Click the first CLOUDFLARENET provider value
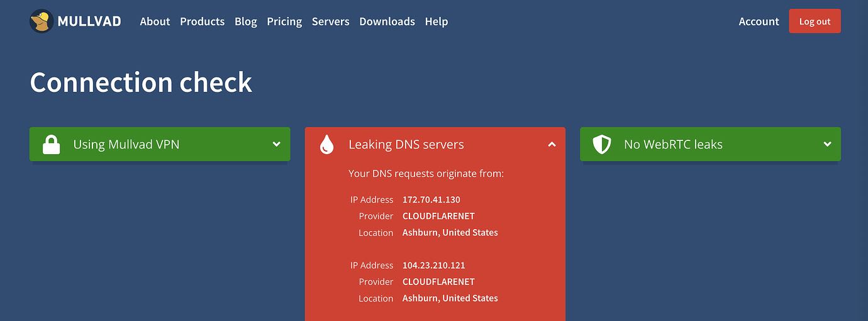Viewport: 868px width, 321px height. pyautogui.click(x=438, y=216)
